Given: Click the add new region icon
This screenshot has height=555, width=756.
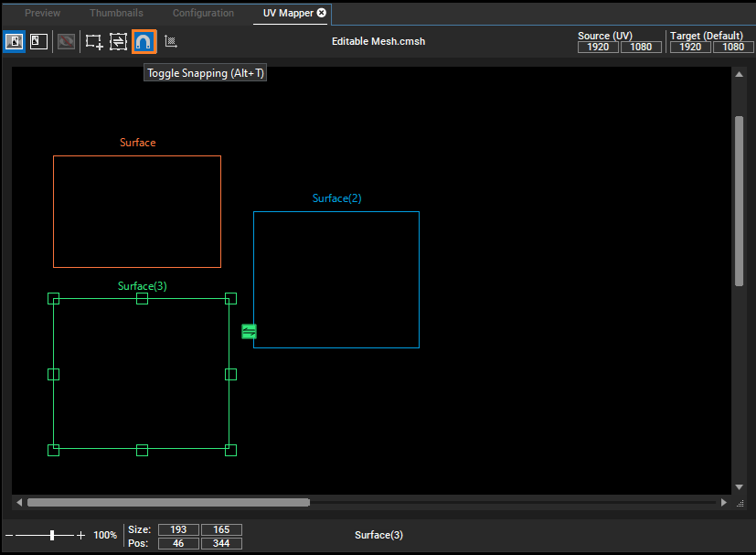Looking at the screenshot, I should (94, 42).
